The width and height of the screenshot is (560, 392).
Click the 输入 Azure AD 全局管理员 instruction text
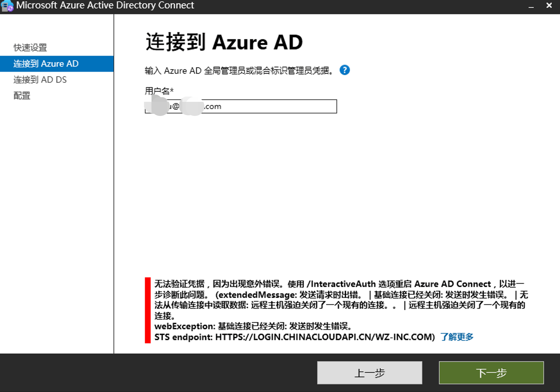tap(239, 70)
